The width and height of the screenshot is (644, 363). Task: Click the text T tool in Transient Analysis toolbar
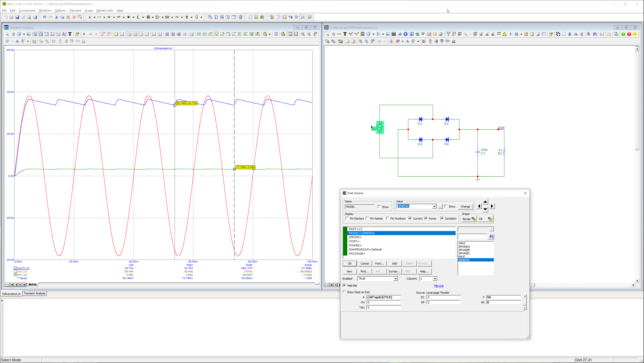(70, 34)
